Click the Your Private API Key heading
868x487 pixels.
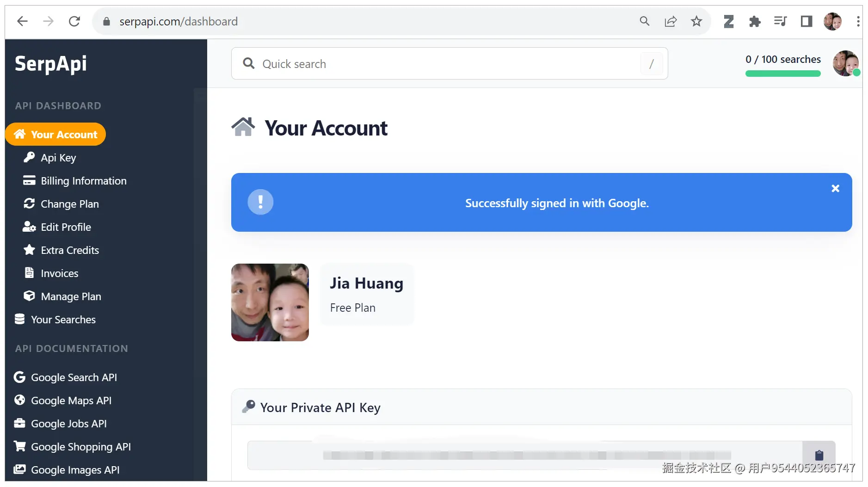pyautogui.click(x=320, y=407)
